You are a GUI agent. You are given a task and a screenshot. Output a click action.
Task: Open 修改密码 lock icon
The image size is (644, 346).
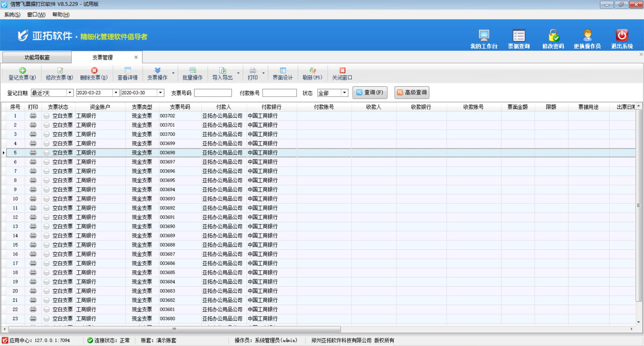tap(553, 39)
